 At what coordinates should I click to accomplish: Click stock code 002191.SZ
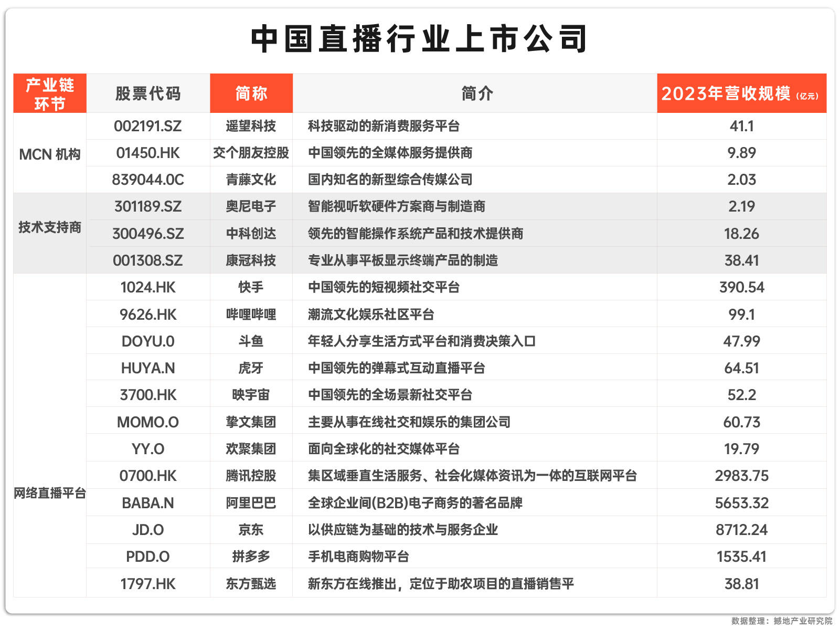(148, 126)
